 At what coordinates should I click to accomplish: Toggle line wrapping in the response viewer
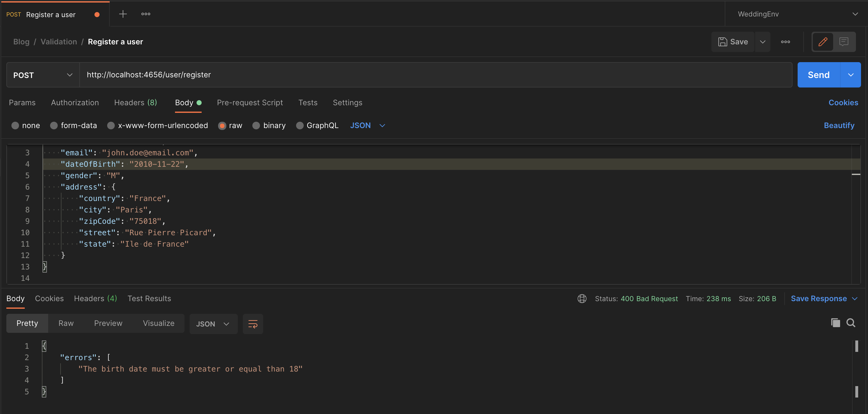click(253, 324)
